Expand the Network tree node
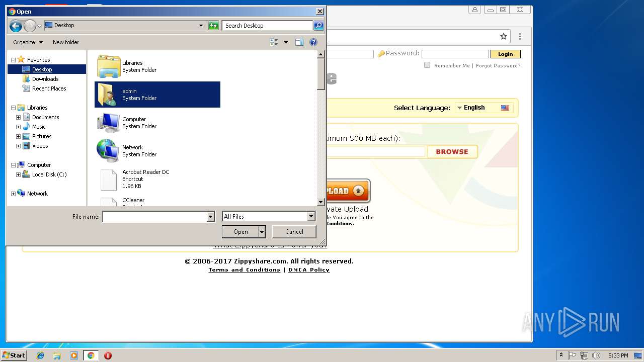This screenshot has height=362, width=644. click(13, 194)
